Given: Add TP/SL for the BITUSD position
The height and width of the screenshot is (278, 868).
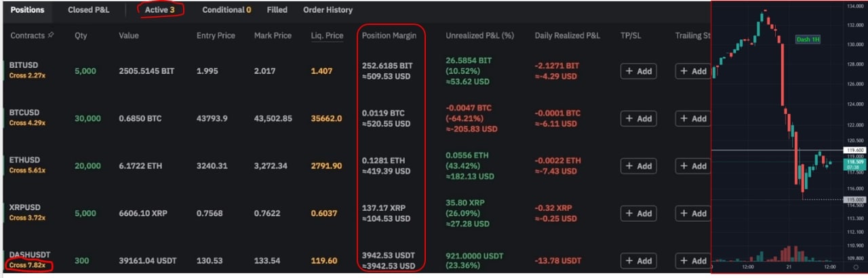Looking at the screenshot, I should (638, 71).
